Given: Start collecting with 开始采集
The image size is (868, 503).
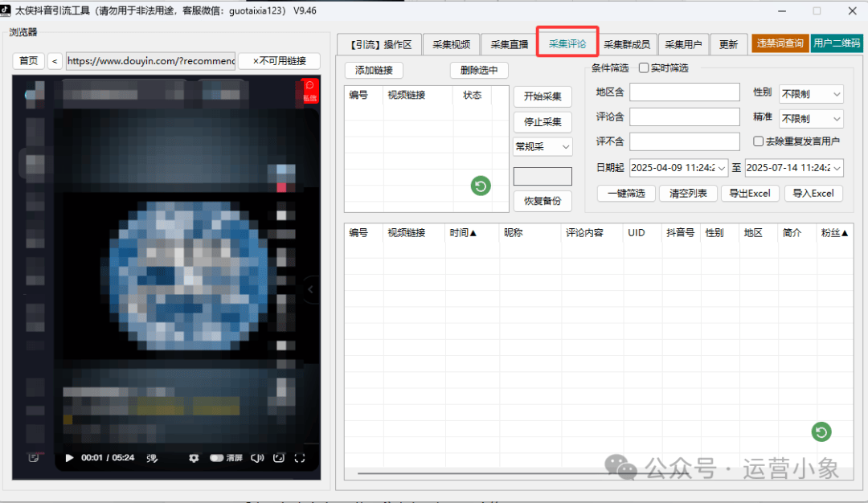Looking at the screenshot, I should (x=542, y=96).
